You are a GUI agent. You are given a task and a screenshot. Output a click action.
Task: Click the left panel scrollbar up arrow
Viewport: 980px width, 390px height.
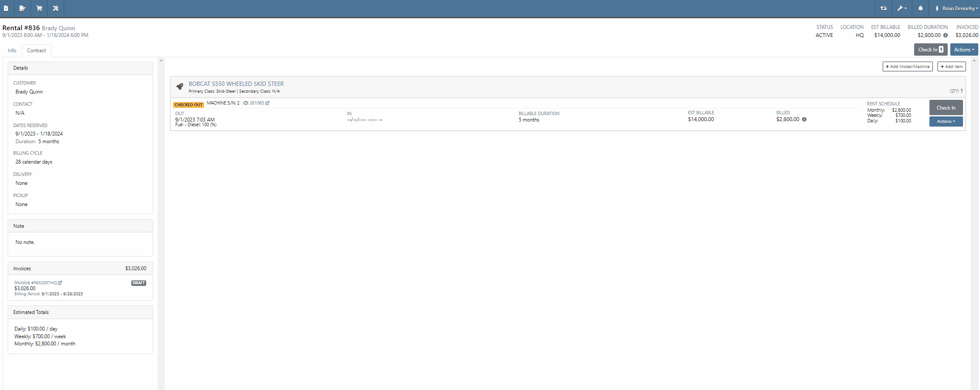[x=161, y=60]
